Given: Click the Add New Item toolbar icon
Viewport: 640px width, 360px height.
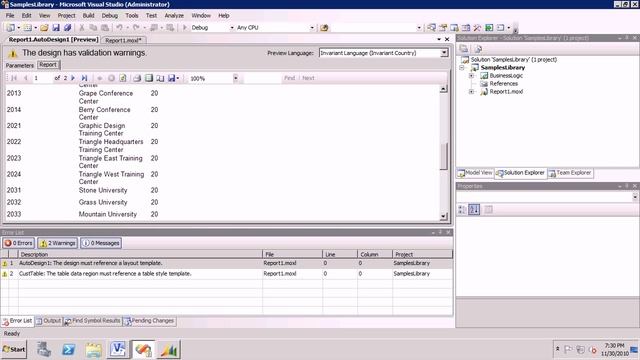Looking at the screenshot, I should coord(27,28).
